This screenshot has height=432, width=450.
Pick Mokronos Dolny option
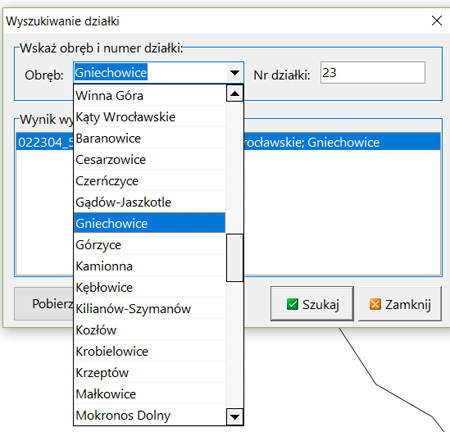click(x=150, y=415)
